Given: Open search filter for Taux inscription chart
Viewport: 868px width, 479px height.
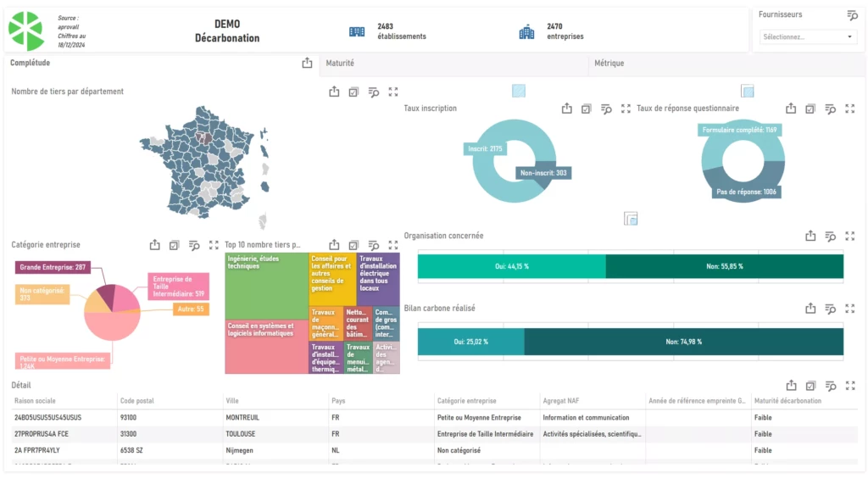Looking at the screenshot, I should point(606,109).
